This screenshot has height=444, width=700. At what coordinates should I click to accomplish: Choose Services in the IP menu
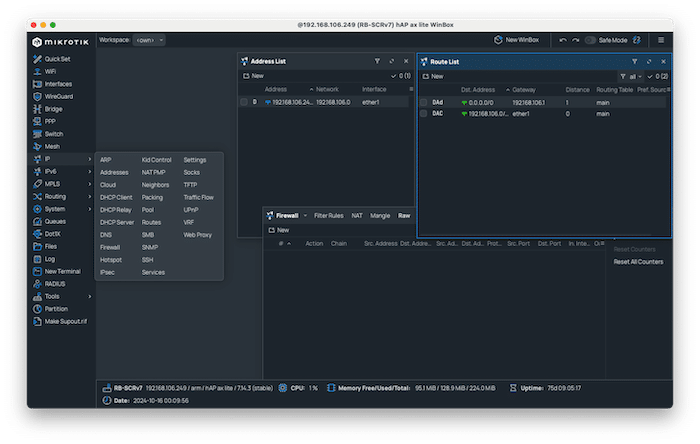(x=153, y=272)
